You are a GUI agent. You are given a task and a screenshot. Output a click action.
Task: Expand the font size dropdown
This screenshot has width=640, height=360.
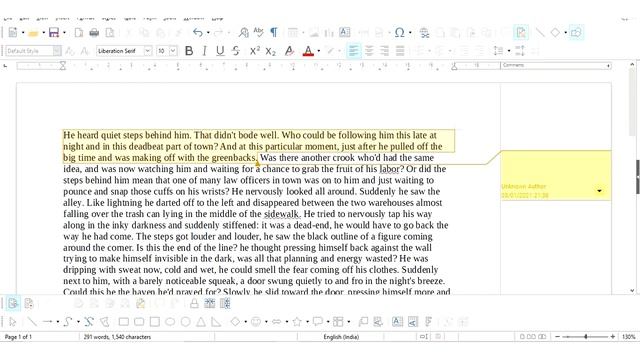173,51
